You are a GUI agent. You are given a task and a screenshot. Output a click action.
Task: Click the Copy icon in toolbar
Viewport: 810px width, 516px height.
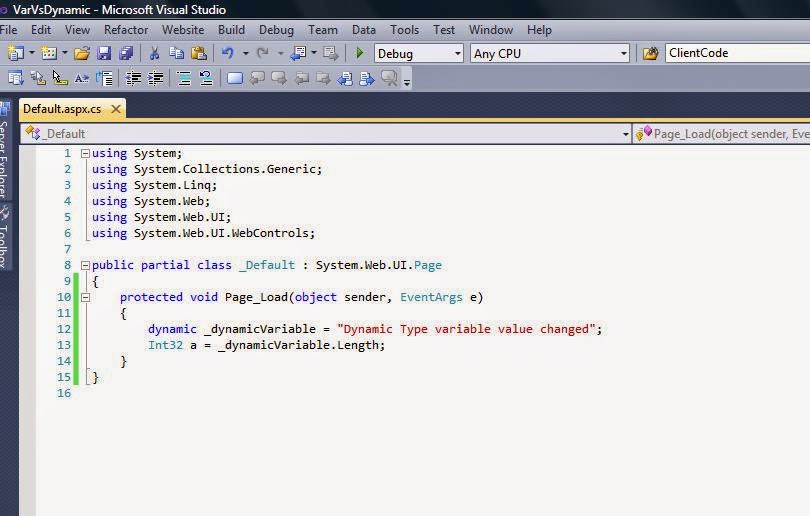coord(177,53)
